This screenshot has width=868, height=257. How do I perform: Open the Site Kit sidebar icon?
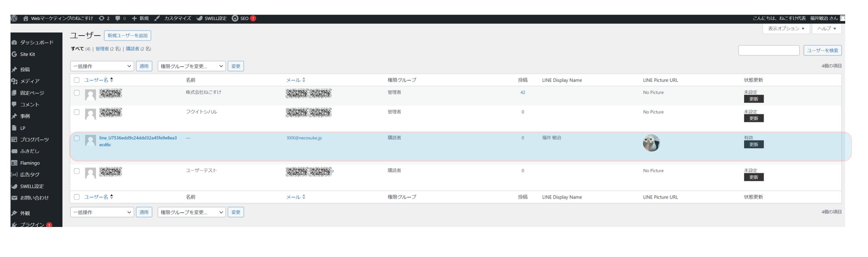click(14, 54)
